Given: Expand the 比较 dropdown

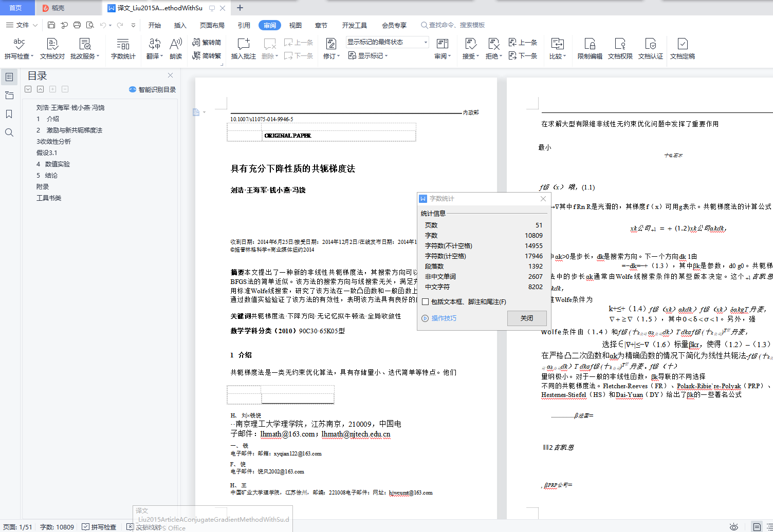Looking at the screenshot, I should [x=564, y=56].
